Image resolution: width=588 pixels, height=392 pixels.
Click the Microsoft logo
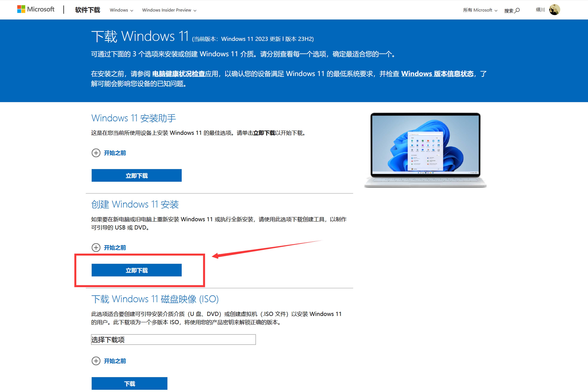click(x=36, y=10)
